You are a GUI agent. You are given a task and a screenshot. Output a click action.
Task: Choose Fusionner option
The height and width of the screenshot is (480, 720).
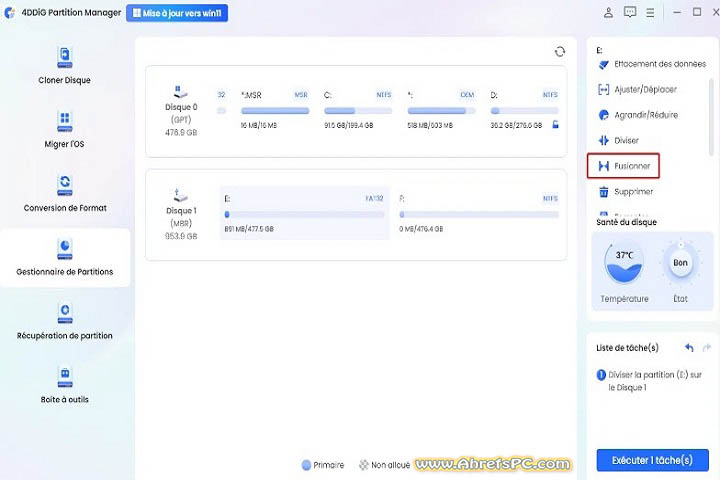point(624,166)
